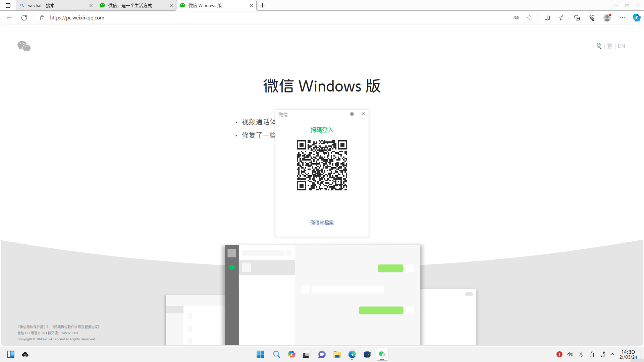This screenshot has height=362, width=644.
Task: Toggle Bluetooth from the system tray
Action: (x=581, y=354)
